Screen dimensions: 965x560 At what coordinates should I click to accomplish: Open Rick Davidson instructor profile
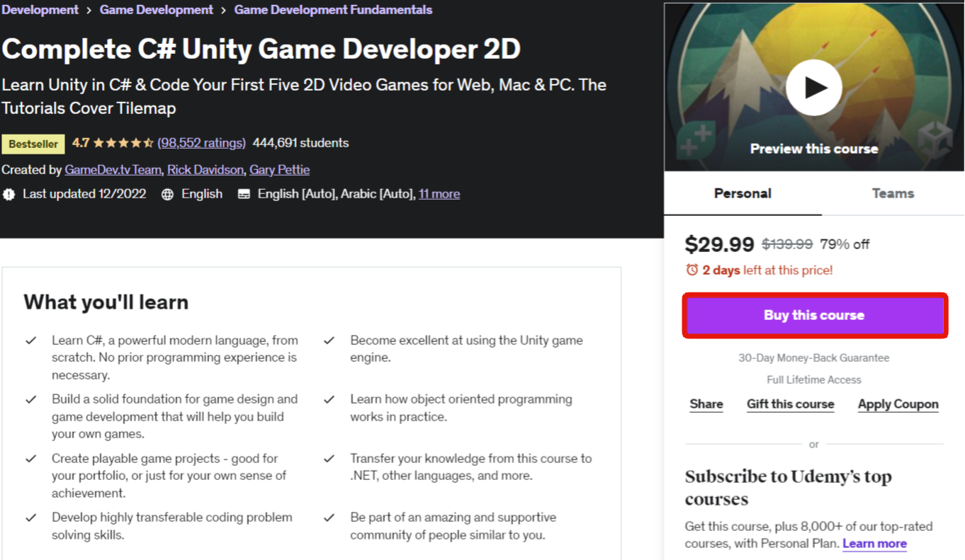click(x=205, y=170)
